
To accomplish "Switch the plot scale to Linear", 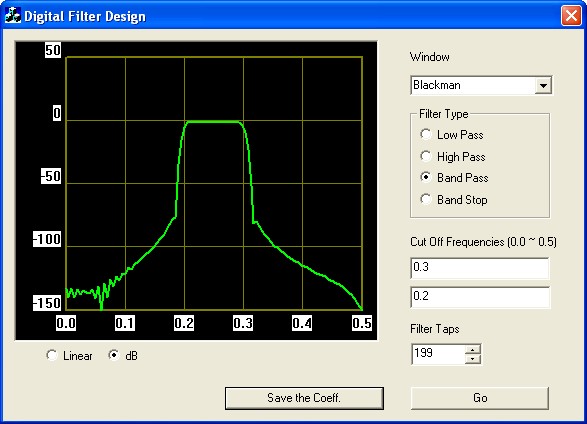I will (x=52, y=355).
